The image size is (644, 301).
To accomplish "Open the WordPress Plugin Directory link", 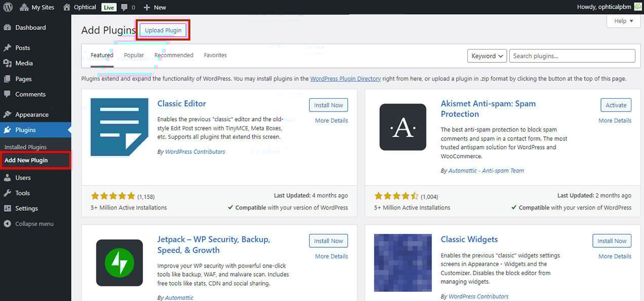I will (x=345, y=79).
